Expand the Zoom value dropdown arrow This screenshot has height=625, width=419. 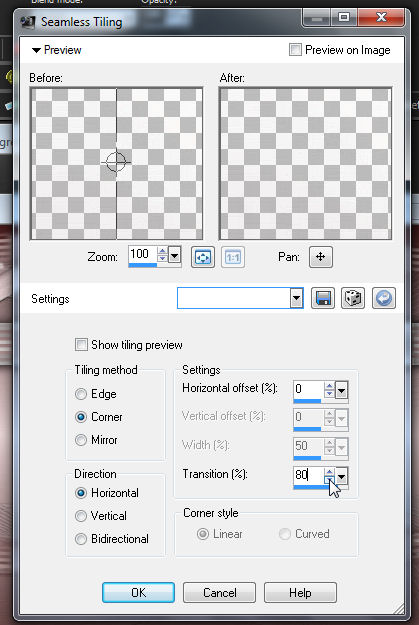pos(175,254)
